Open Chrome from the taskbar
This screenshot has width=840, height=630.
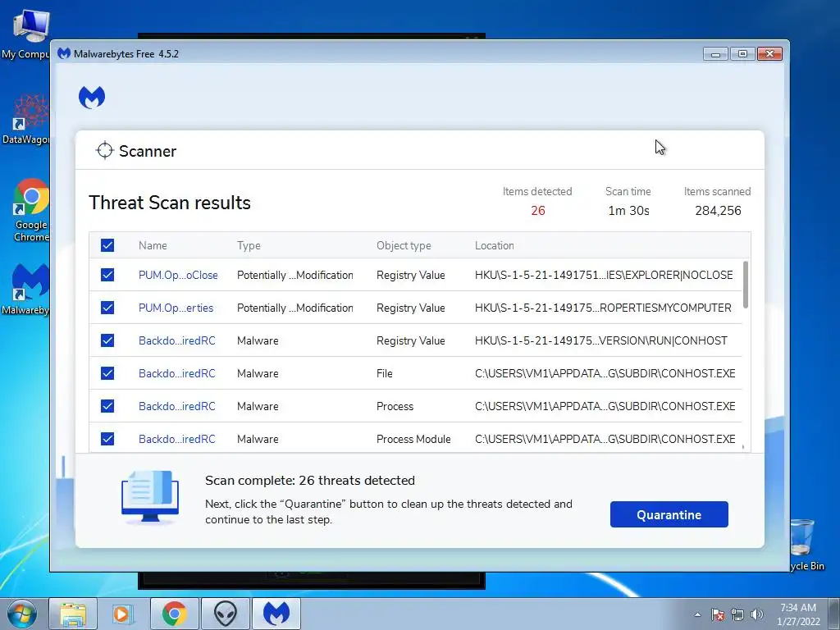pyautogui.click(x=174, y=614)
